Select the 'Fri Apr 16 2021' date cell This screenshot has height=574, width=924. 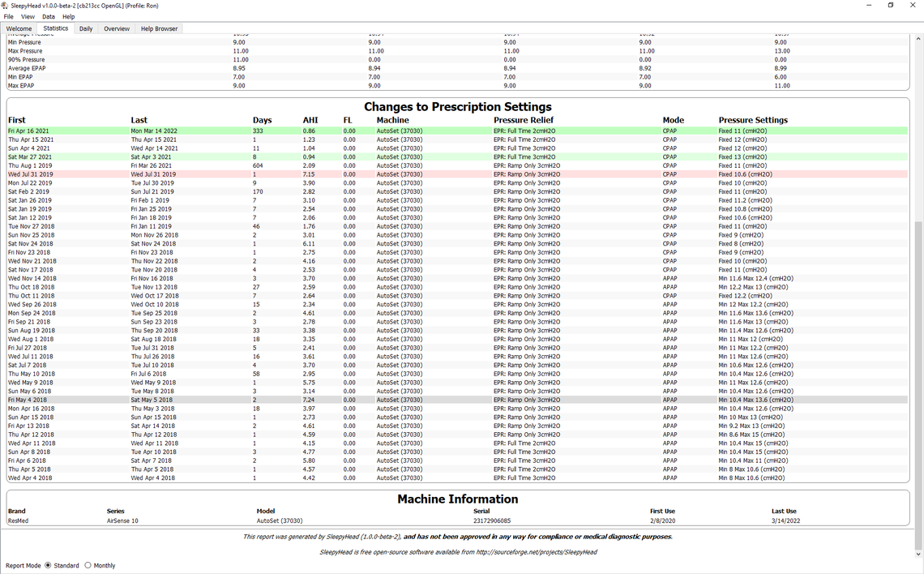(x=28, y=131)
